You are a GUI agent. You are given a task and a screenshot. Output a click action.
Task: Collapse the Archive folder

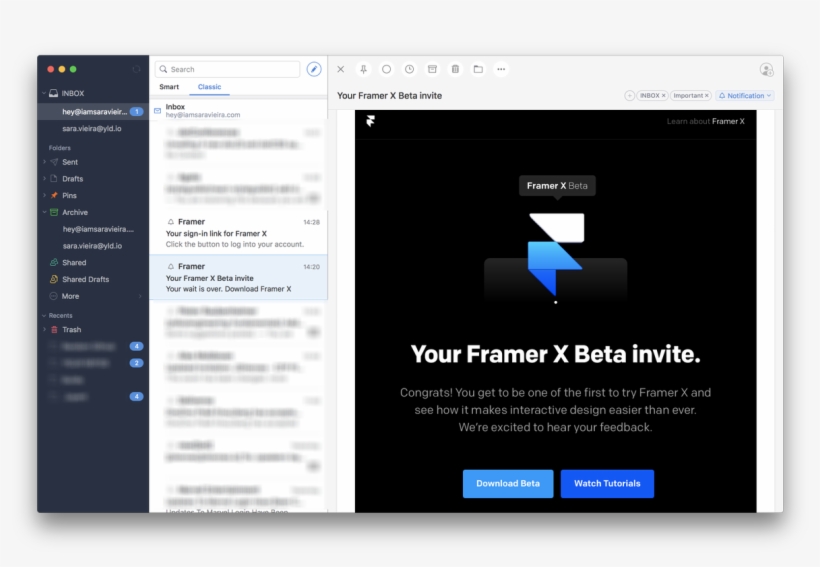point(43,212)
